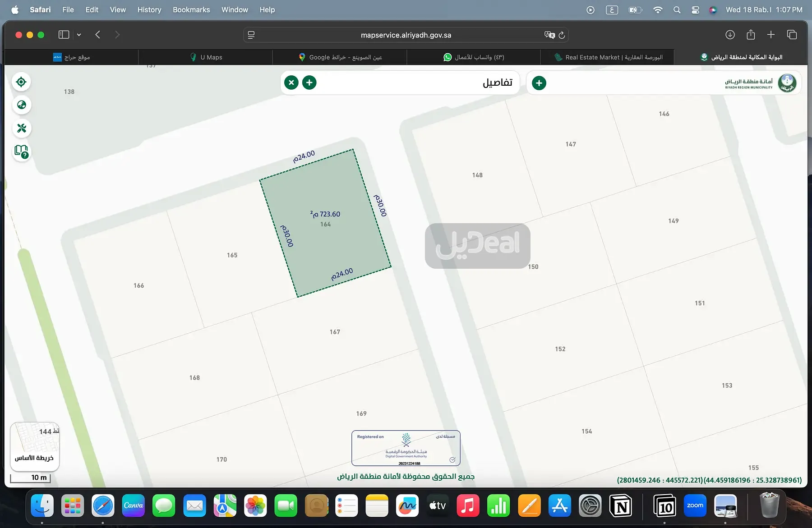Image resolution: width=812 pixels, height=528 pixels.
Task: Open the globe basemap layers icon
Action: (x=21, y=105)
